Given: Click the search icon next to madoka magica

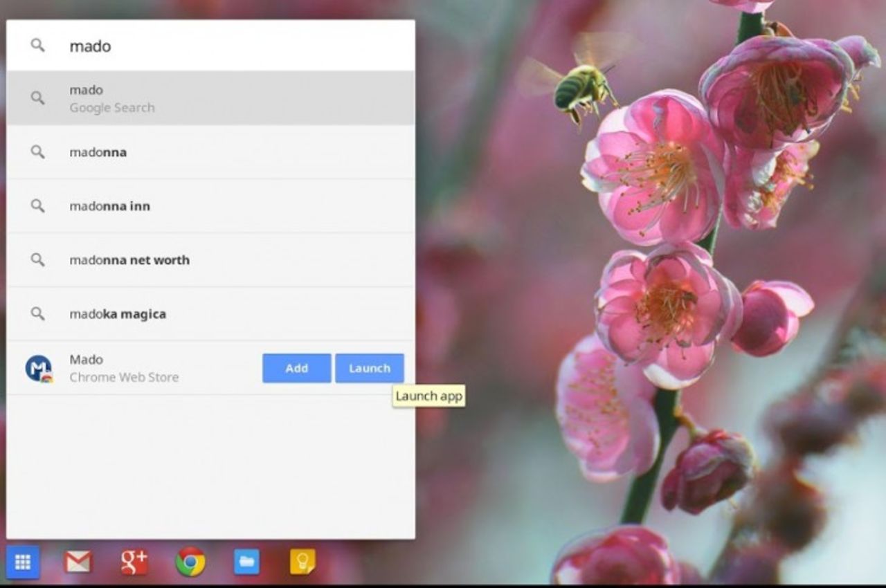Looking at the screenshot, I should pos(38,313).
